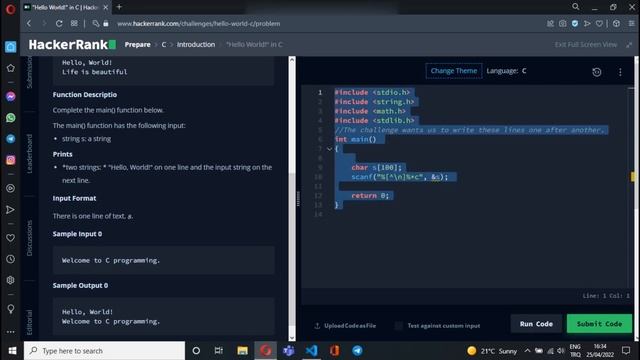Reload the HackerRank page
This screenshot has height=360, width=640.
click(59, 24)
